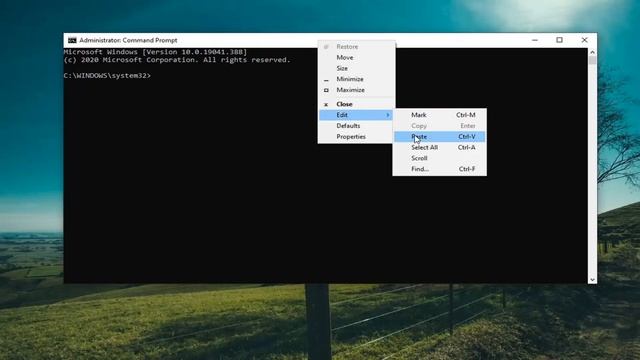Select Restore in the system menu
The image size is (640, 360).
[x=356, y=47]
